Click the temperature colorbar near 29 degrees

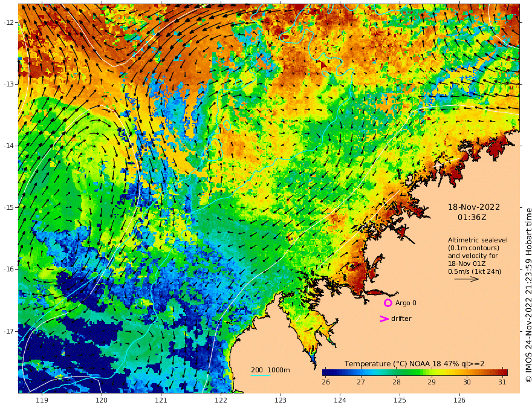pyautogui.click(x=432, y=372)
